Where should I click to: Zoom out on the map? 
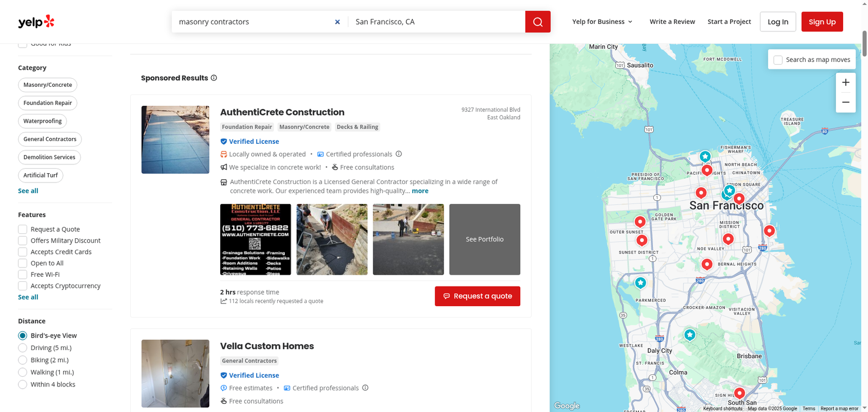click(846, 103)
